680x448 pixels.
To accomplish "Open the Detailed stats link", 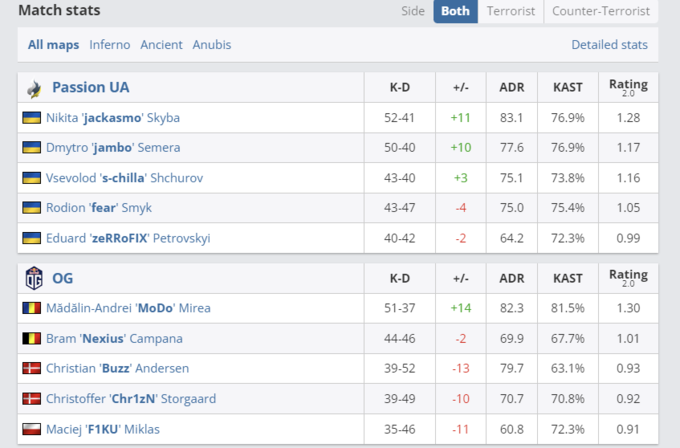I will (x=609, y=45).
